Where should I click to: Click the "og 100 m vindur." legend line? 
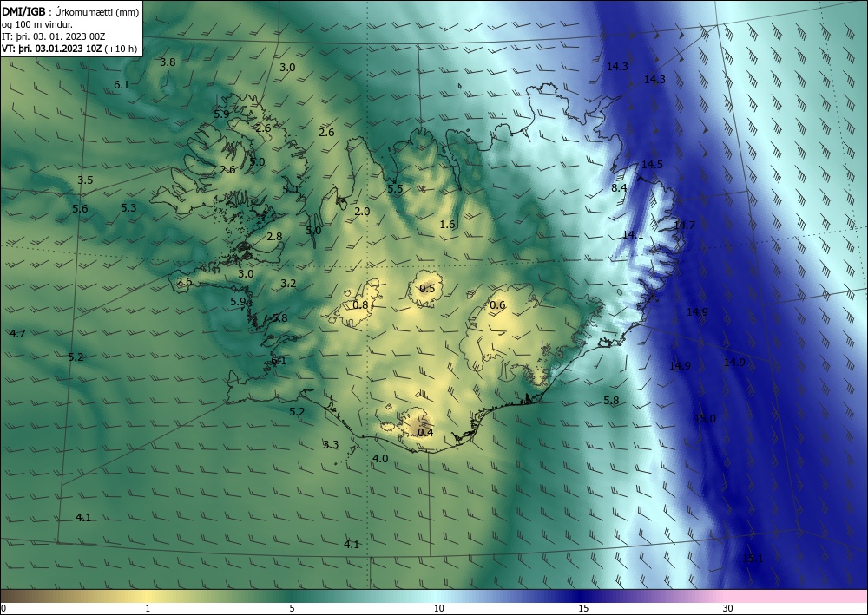tap(37, 24)
